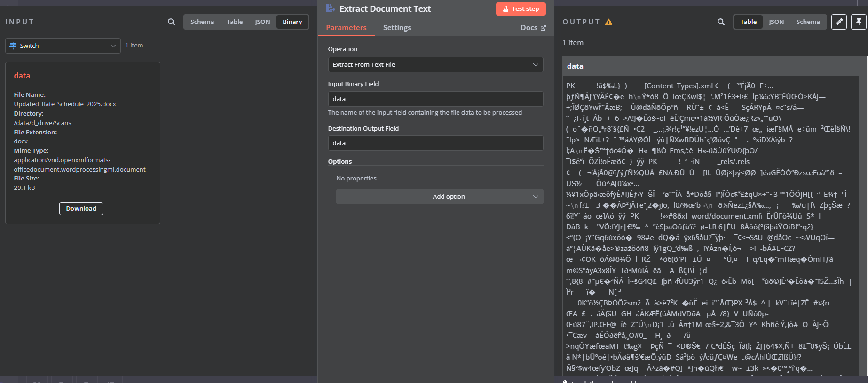Click the search icon in the OUTPUT panel
This screenshot has height=383, width=868.
click(721, 22)
